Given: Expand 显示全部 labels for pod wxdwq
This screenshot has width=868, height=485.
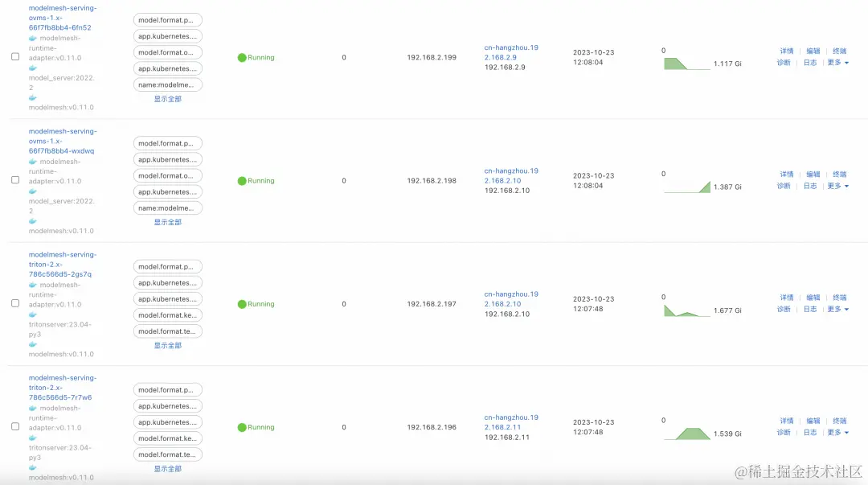Looking at the screenshot, I should [x=168, y=222].
